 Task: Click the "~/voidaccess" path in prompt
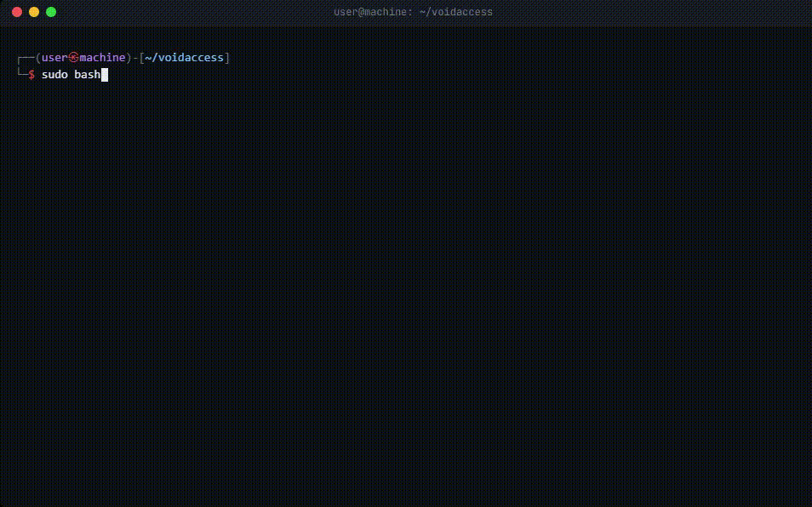pyautogui.click(x=185, y=58)
